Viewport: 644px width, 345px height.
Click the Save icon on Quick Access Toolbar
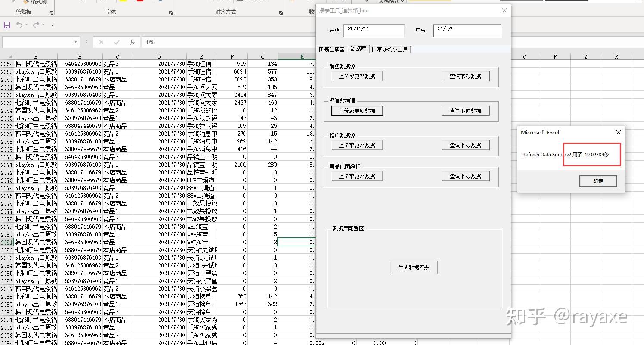7,25
